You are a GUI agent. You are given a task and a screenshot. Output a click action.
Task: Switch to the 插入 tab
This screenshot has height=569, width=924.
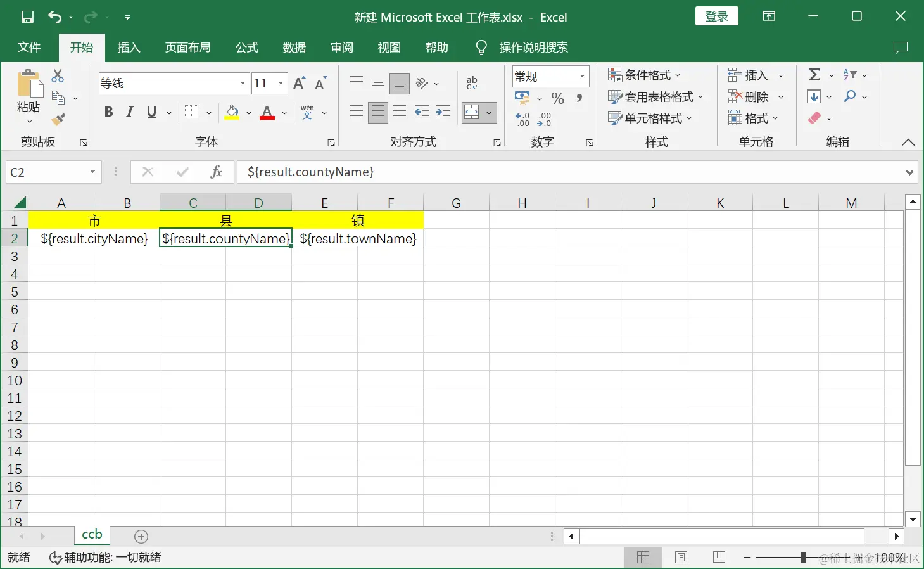click(129, 48)
